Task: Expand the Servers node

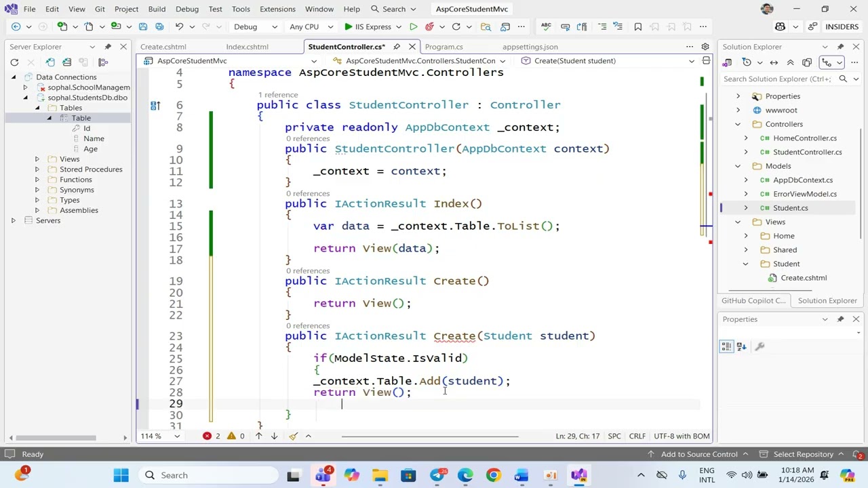Action: (13, 220)
